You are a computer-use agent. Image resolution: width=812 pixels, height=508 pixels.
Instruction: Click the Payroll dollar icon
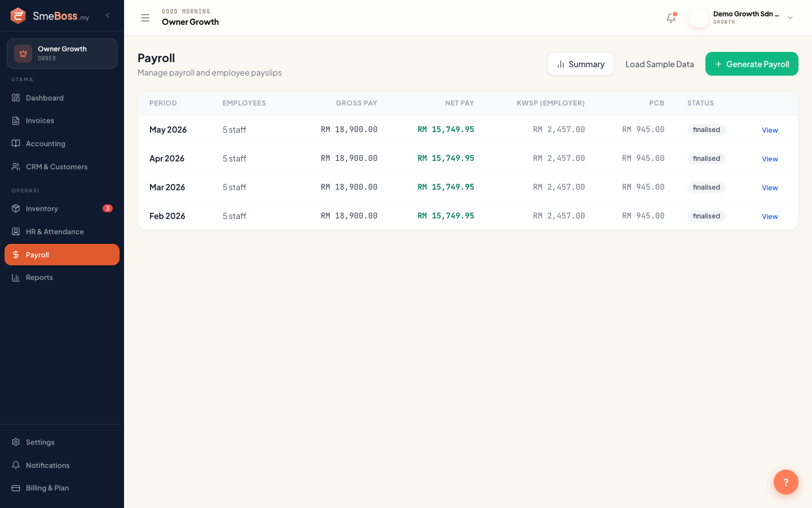coord(16,255)
